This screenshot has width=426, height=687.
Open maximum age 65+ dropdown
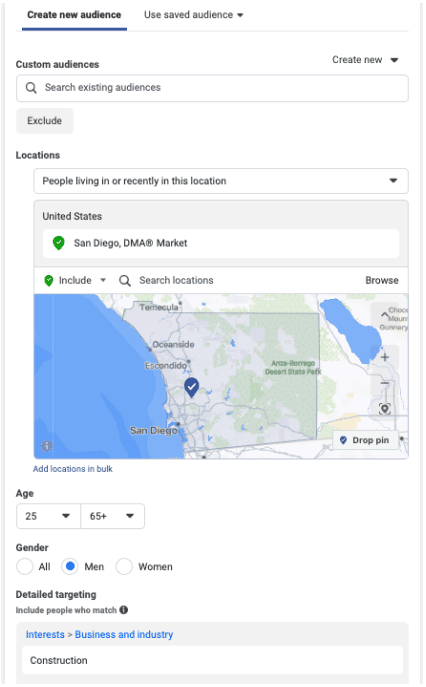(112, 516)
